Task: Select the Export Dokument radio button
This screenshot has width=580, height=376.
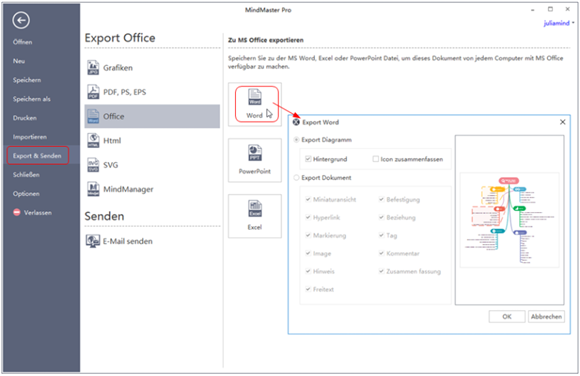Action: [296, 178]
